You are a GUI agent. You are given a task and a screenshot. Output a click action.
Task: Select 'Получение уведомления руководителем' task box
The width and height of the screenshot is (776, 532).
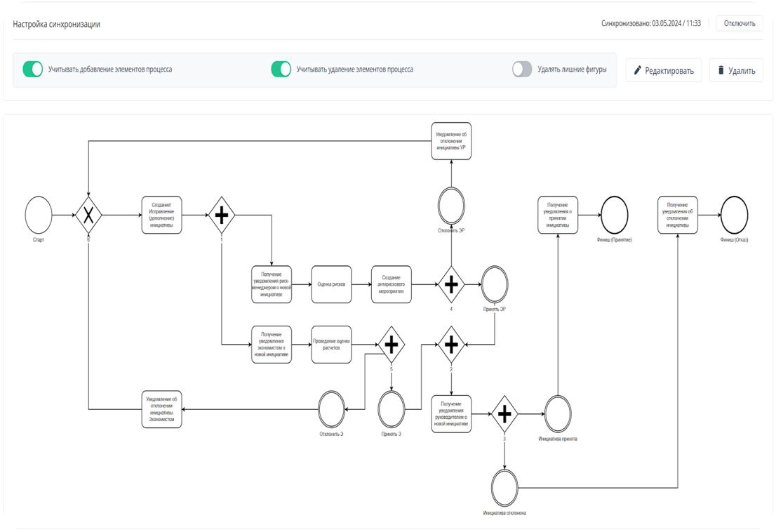click(x=451, y=414)
